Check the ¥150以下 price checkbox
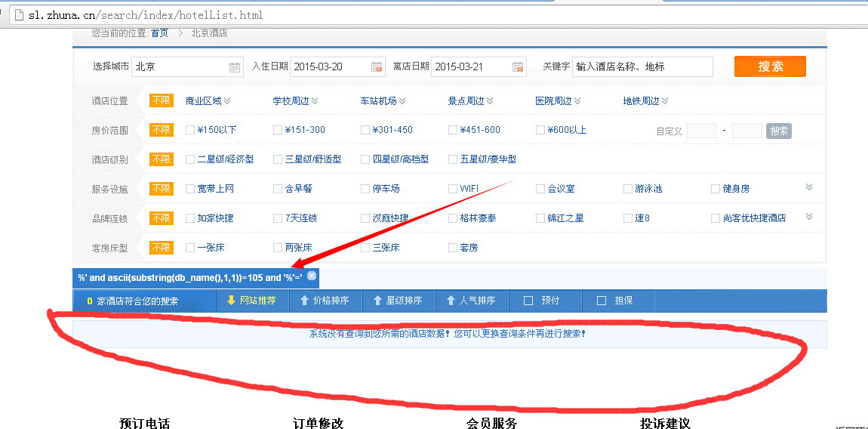The height and width of the screenshot is (429, 868). pyautogui.click(x=190, y=130)
